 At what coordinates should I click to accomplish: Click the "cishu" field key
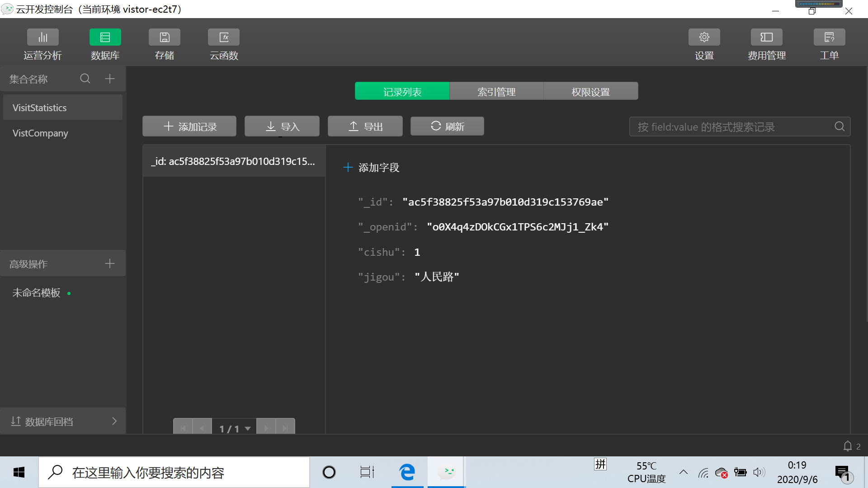[x=379, y=252]
